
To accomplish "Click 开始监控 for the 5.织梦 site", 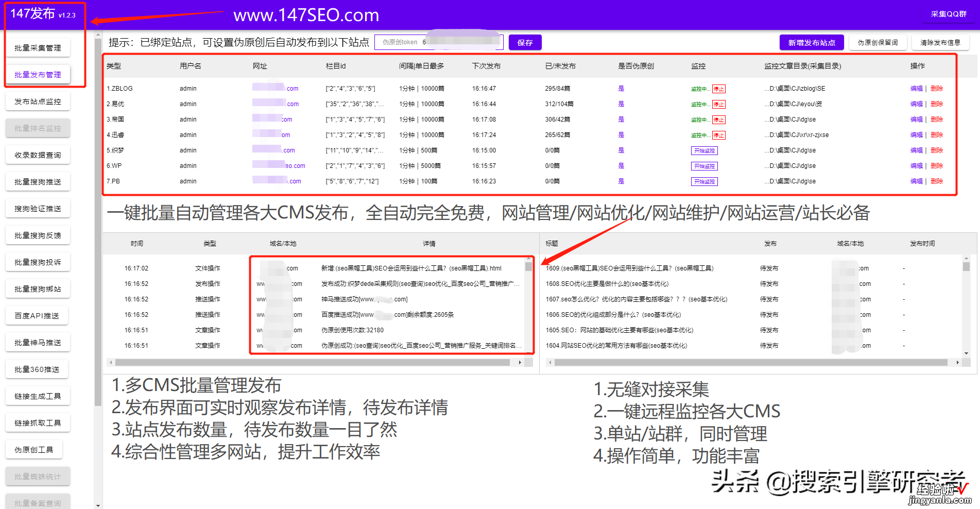I will tap(704, 150).
